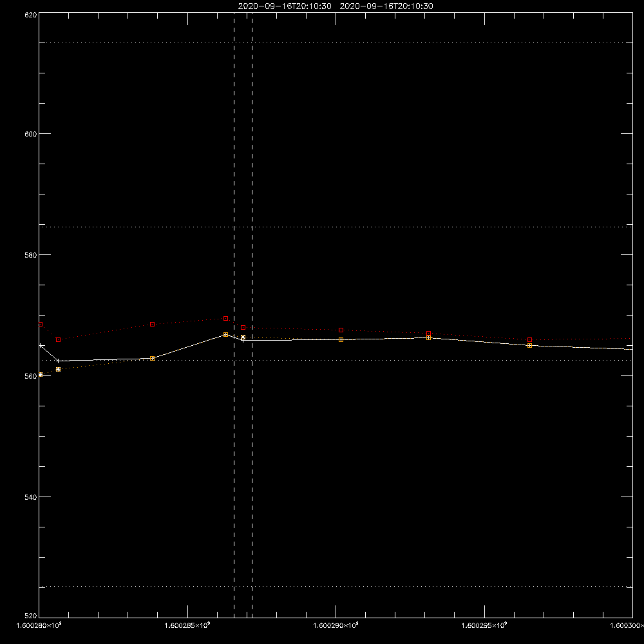Image resolution: width=644 pixels, height=644 pixels.
Task: Pick the rightmost orange square marker
Action: click(529, 345)
